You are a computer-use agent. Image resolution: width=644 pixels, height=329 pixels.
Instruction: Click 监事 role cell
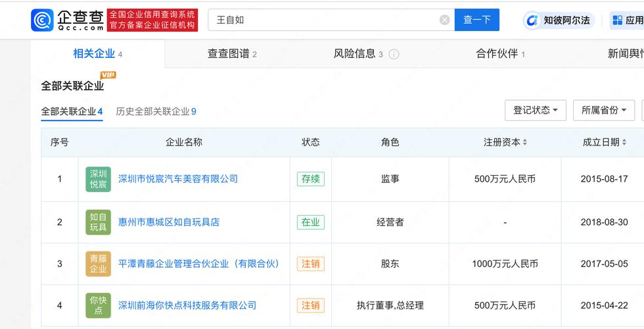(390, 179)
